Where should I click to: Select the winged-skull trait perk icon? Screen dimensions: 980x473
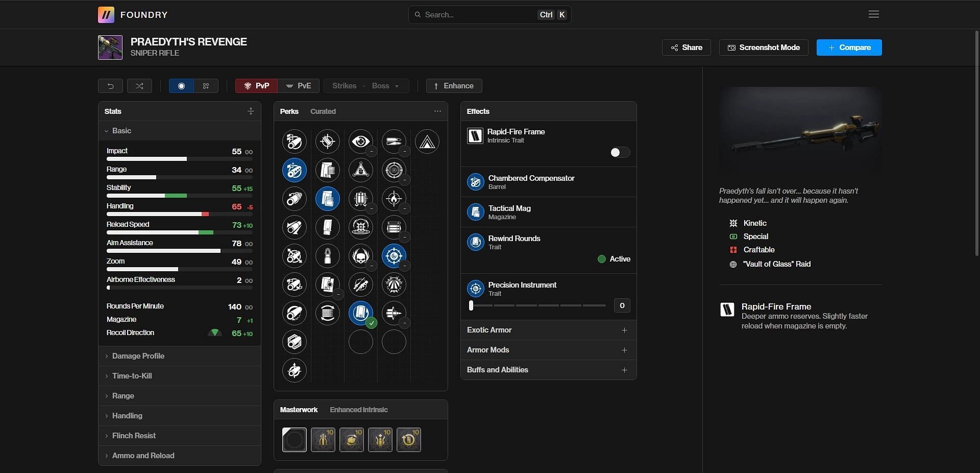click(x=361, y=256)
